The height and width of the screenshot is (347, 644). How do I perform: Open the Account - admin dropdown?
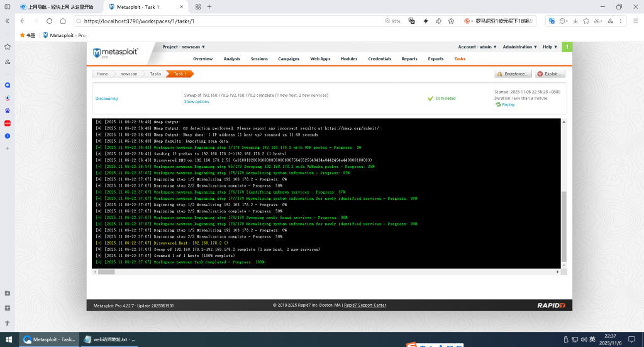coord(477,47)
